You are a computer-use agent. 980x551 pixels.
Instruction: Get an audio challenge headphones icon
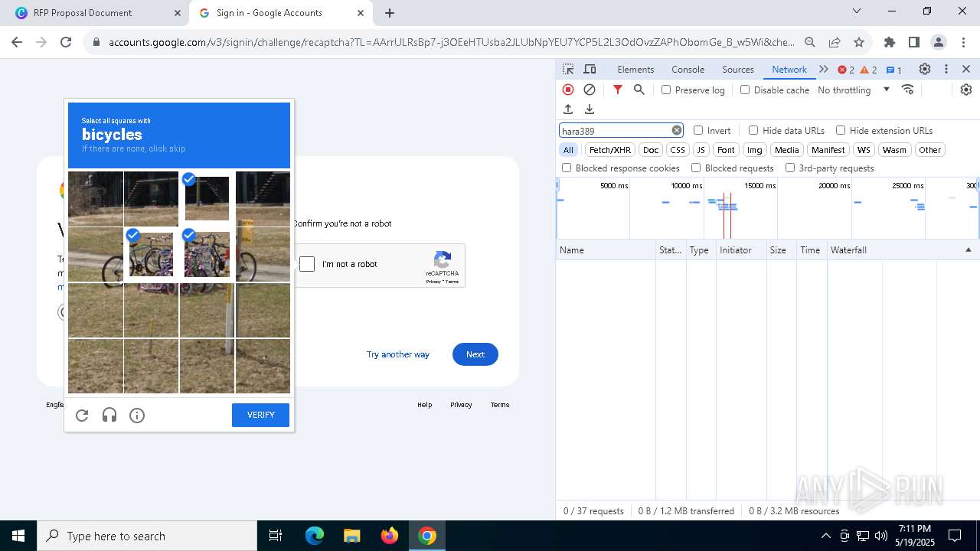point(109,416)
